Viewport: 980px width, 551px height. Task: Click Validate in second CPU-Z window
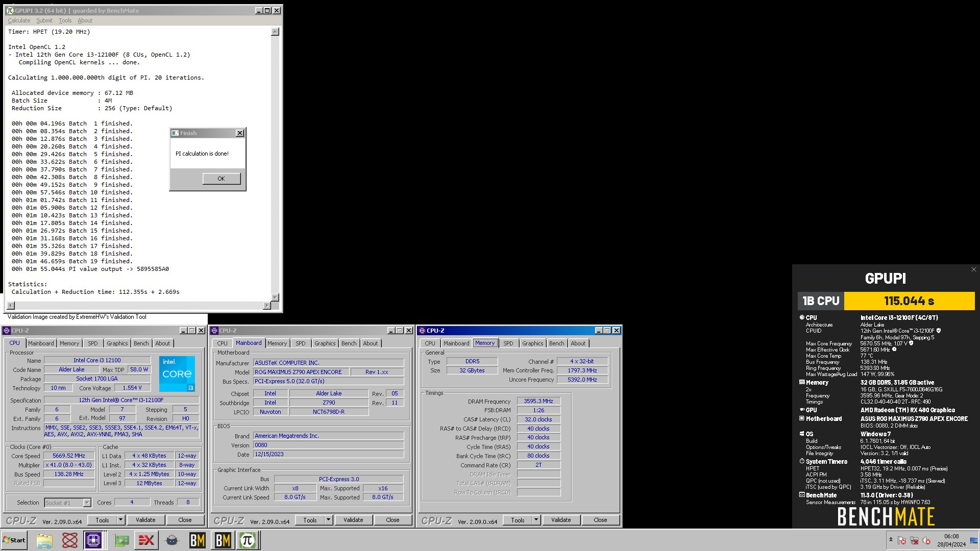pyautogui.click(x=353, y=520)
